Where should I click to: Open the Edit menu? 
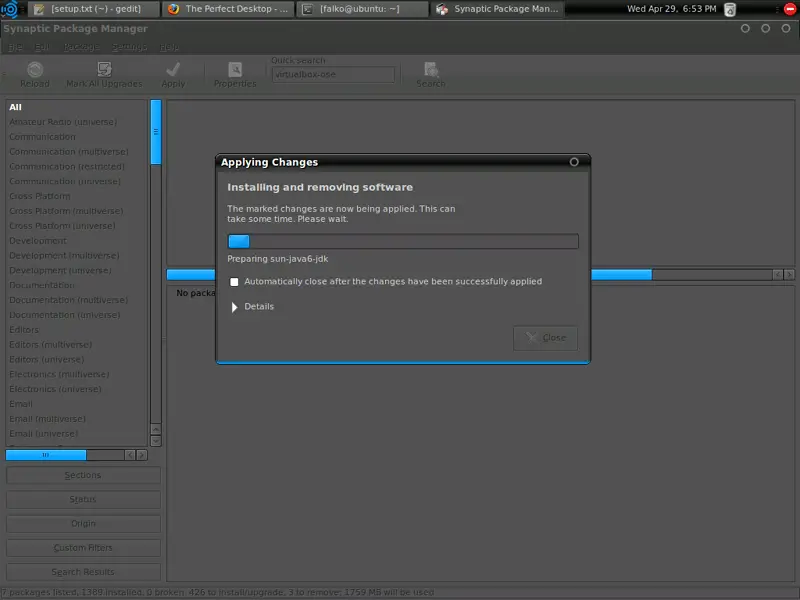(42, 47)
